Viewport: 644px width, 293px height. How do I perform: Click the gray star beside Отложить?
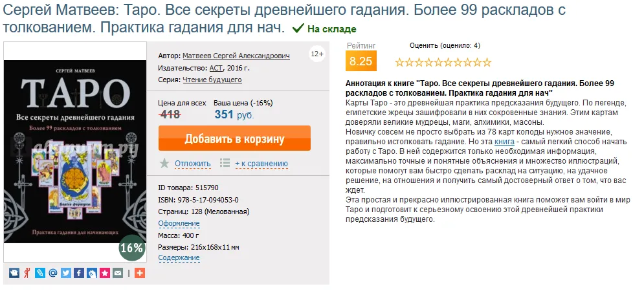tap(164, 163)
